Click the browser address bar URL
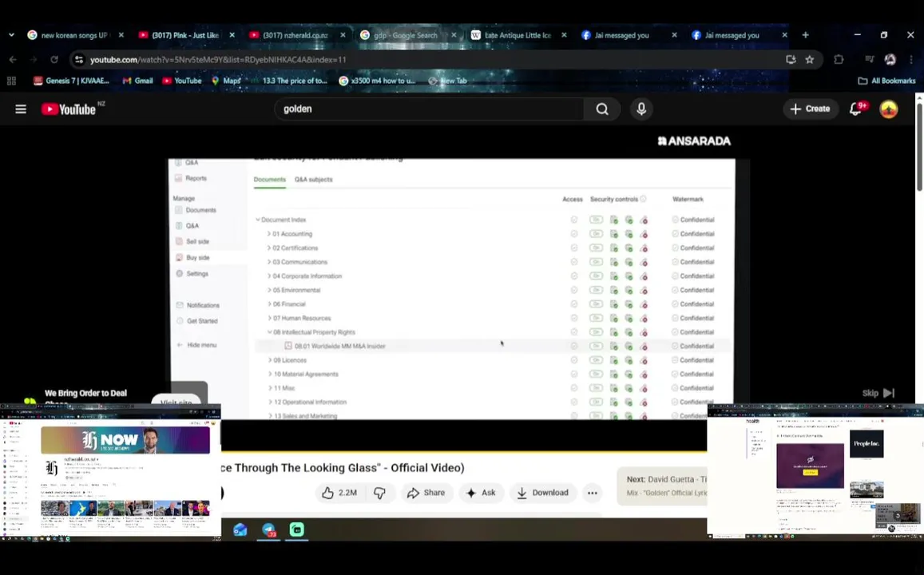Image resolution: width=924 pixels, height=575 pixels. (218, 60)
